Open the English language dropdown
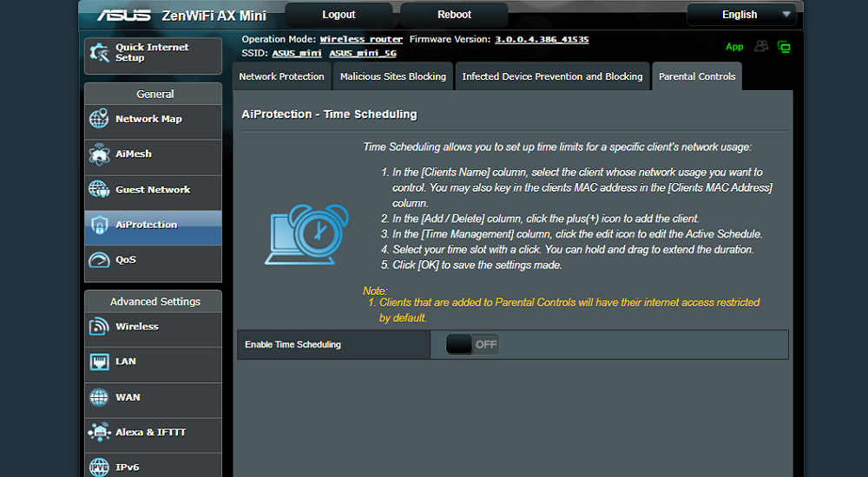868x477 pixels. point(742,15)
